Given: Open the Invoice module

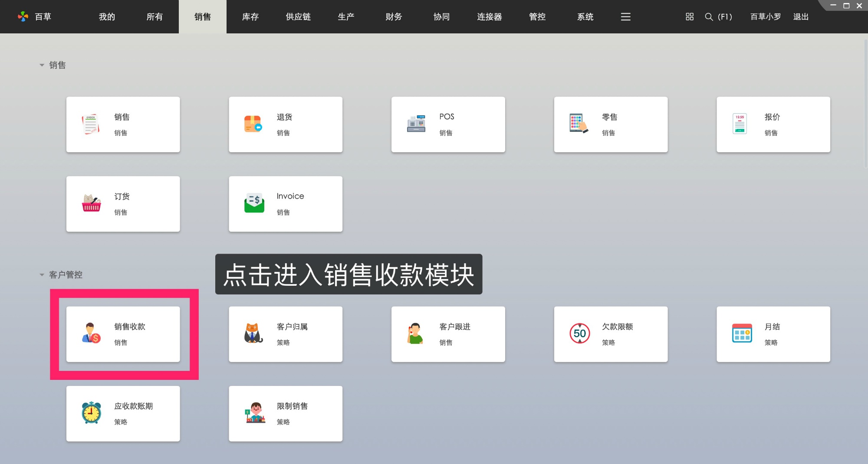Looking at the screenshot, I should pos(285,204).
